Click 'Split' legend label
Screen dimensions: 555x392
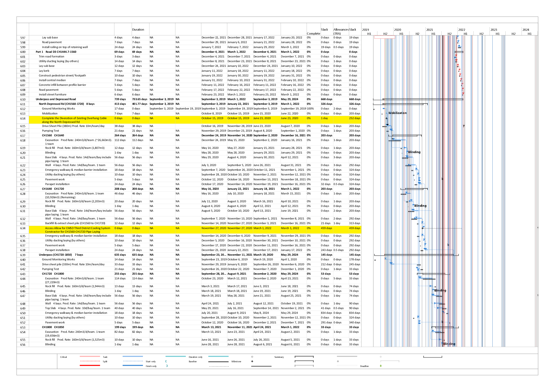[105, 362]
